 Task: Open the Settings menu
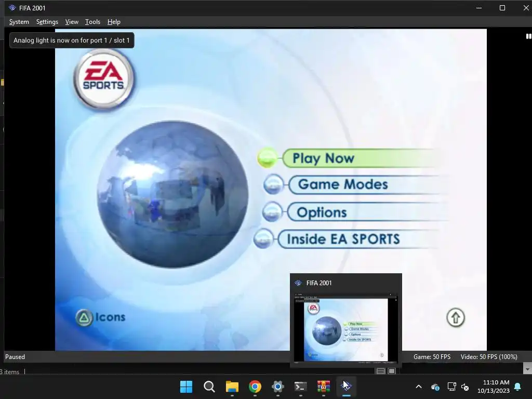pyautogui.click(x=47, y=22)
